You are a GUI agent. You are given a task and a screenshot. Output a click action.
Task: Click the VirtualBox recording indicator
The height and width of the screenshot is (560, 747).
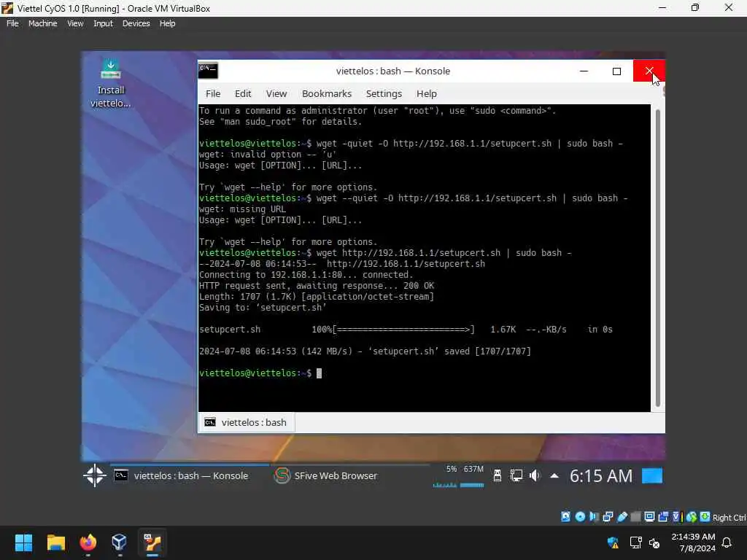(x=663, y=517)
